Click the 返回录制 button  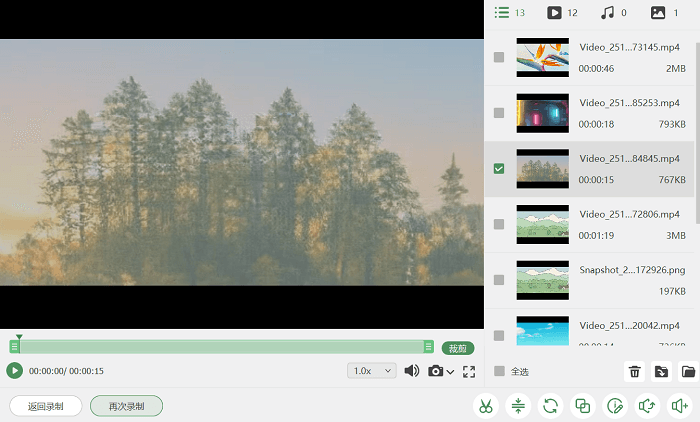click(x=46, y=406)
